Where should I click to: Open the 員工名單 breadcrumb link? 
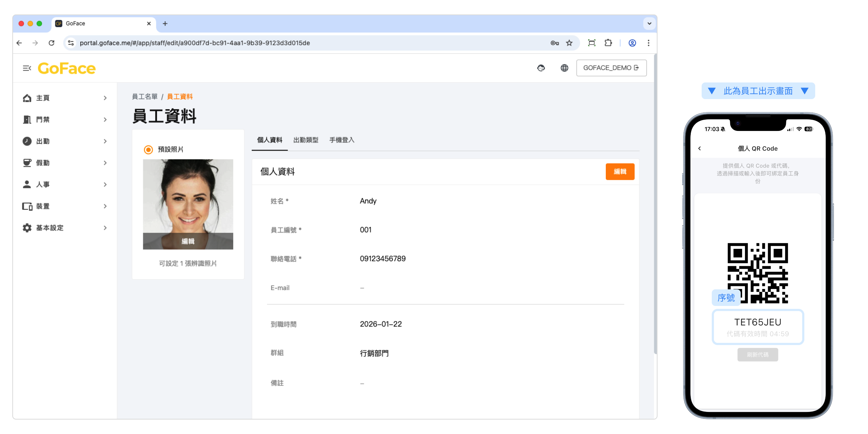(145, 97)
